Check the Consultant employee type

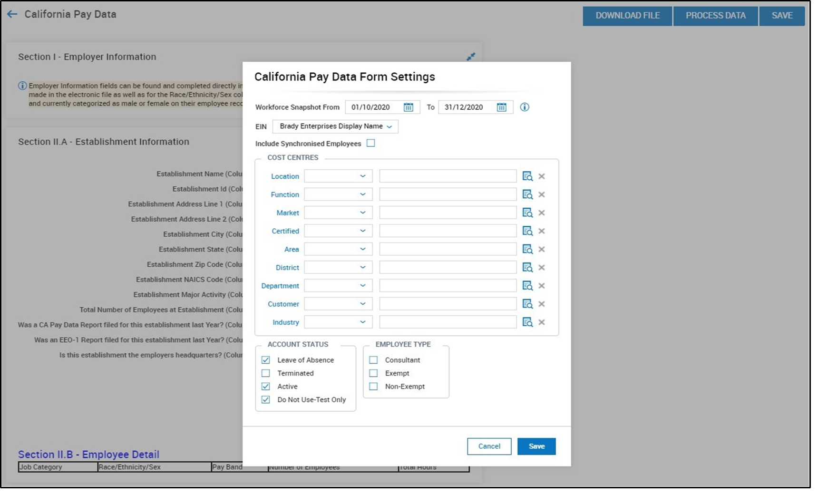click(x=373, y=360)
